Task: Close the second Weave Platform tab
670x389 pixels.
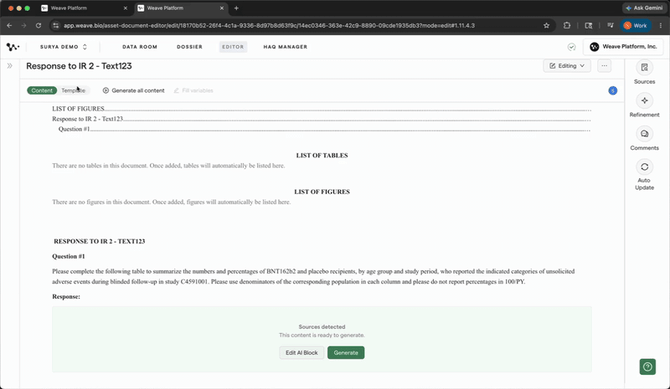Action: click(221, 8)
